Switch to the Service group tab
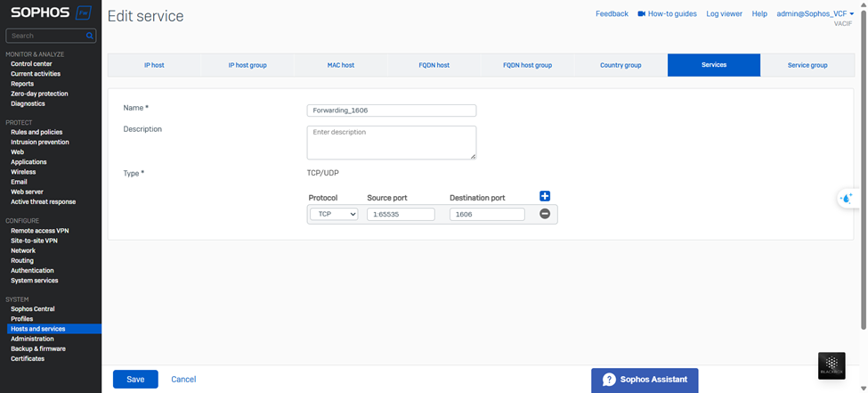The image size is (868, 393). [x=807, y=65]
